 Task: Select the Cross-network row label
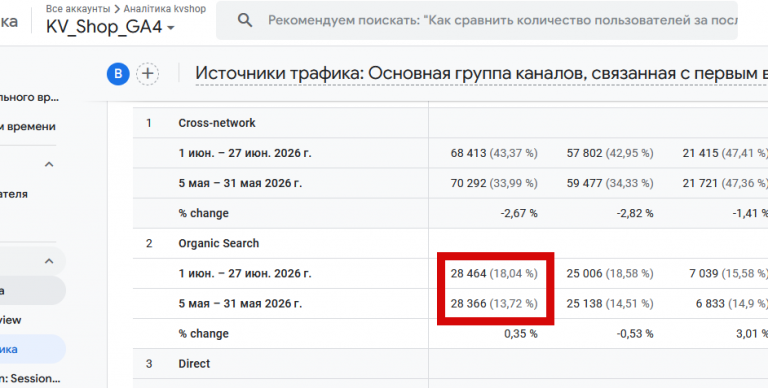[x=216, y=123]
